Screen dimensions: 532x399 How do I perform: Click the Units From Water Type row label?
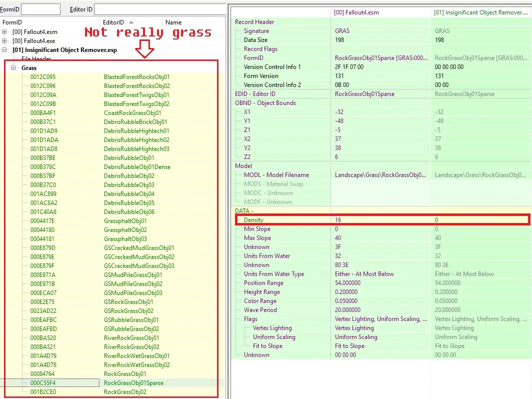[274, 274]
